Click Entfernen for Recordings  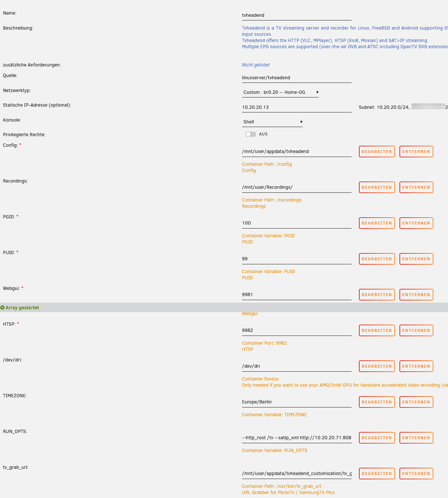[416, 187]
